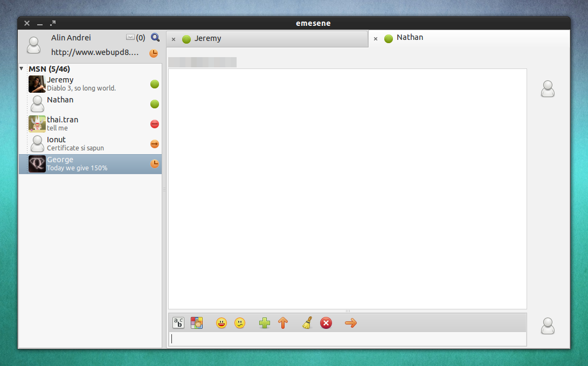The image size is (588, 366).
Task: Click the conversation history area
Action: [x=348, y=189]
